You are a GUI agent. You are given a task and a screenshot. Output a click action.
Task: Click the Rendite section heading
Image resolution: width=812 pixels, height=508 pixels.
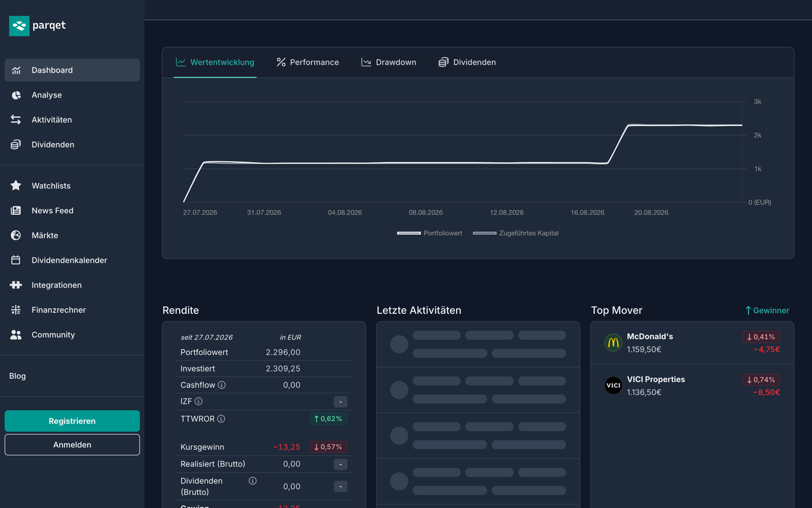(x=181, y=310)
